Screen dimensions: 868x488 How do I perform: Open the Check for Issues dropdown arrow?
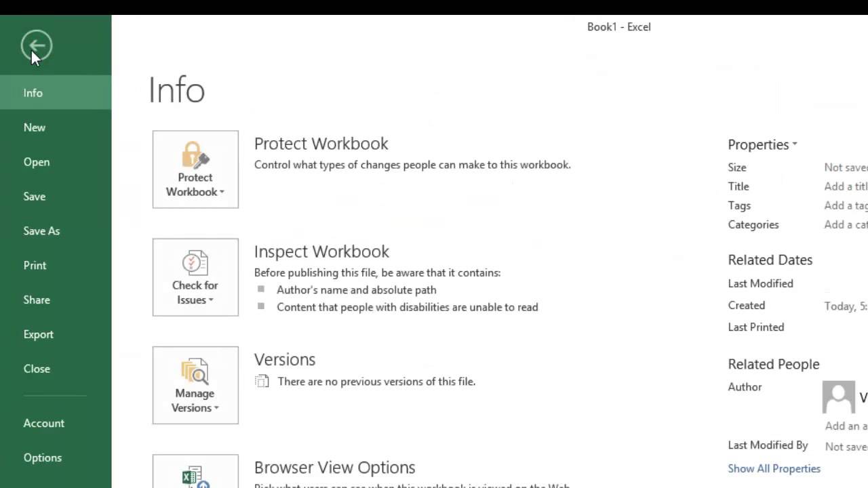pyautogui.click(x=211, y=300)
